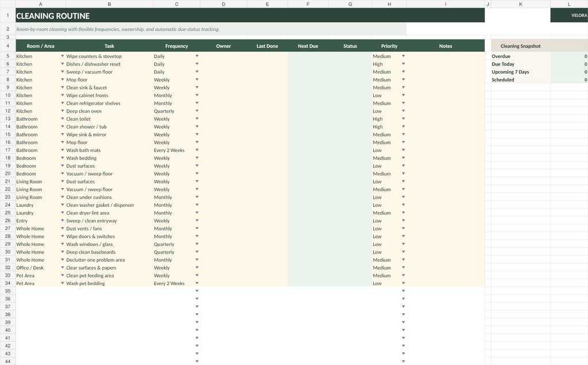588x365 pixels.
Task: Open Frequency dropdown for Deep clean oven
Action: pyautogui.click(x=197, y=111)
